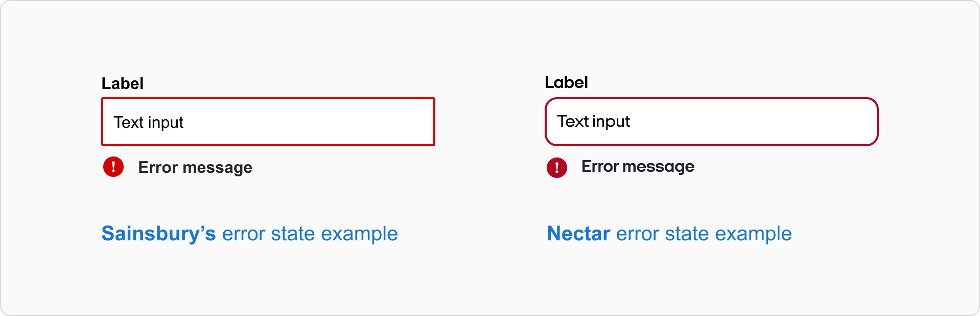
Task: Click the placeholder text in the Sainsbury's input
Action: (x=149, y=122)
